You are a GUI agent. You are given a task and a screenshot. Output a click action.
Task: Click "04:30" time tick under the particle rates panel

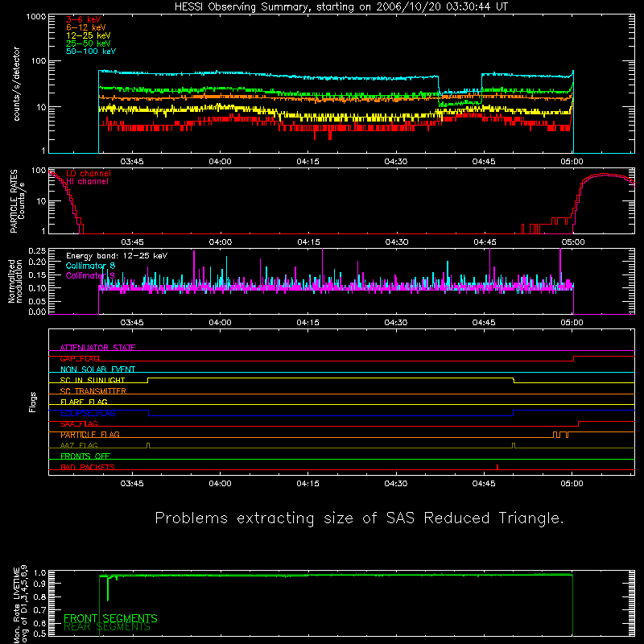click(396, 242)
